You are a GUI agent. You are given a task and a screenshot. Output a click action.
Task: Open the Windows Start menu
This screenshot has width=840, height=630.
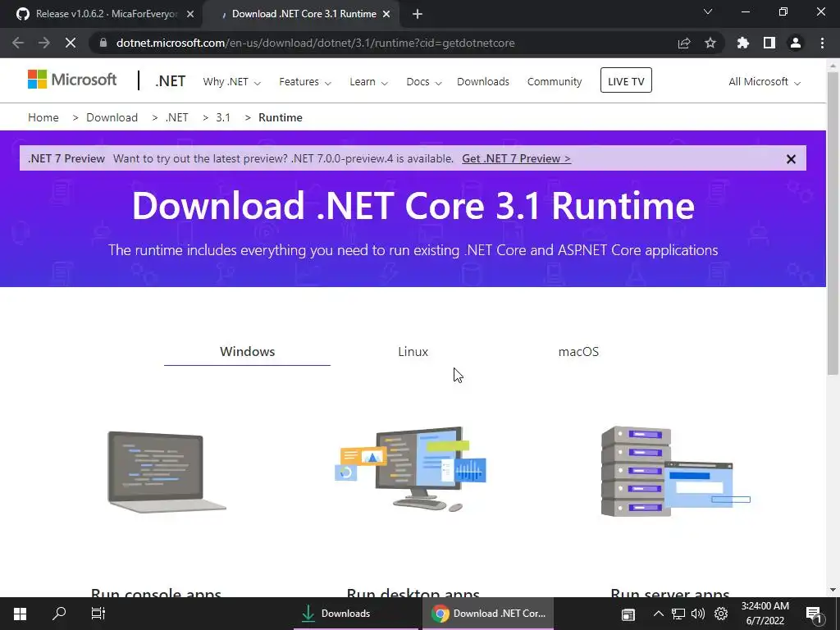pos(20,614)
